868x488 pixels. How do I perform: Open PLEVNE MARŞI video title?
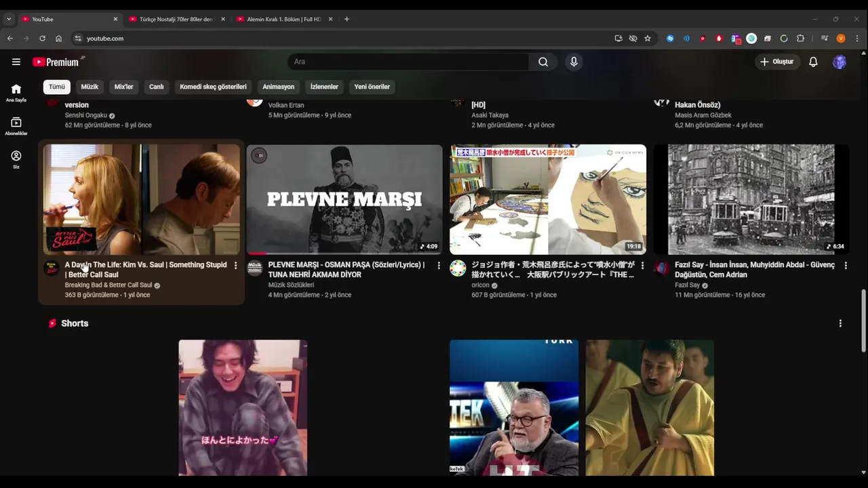(347, 270)
